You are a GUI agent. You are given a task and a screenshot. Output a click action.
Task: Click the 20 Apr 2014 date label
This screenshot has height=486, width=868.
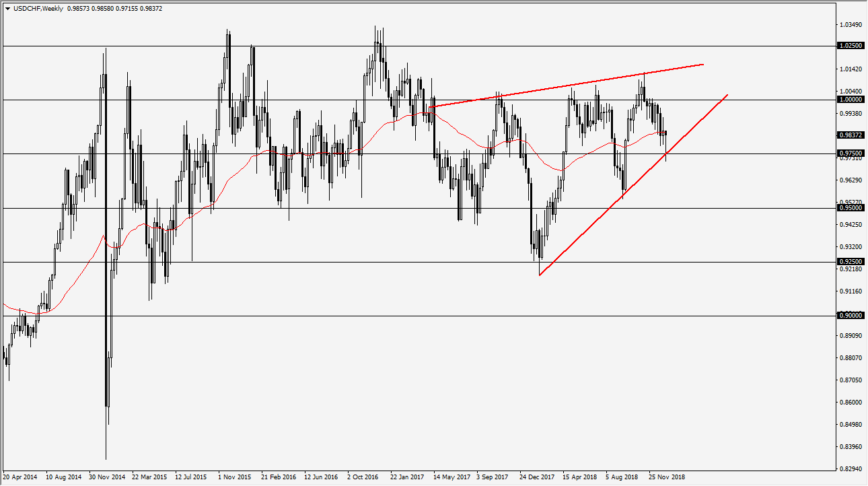[21, 477]
